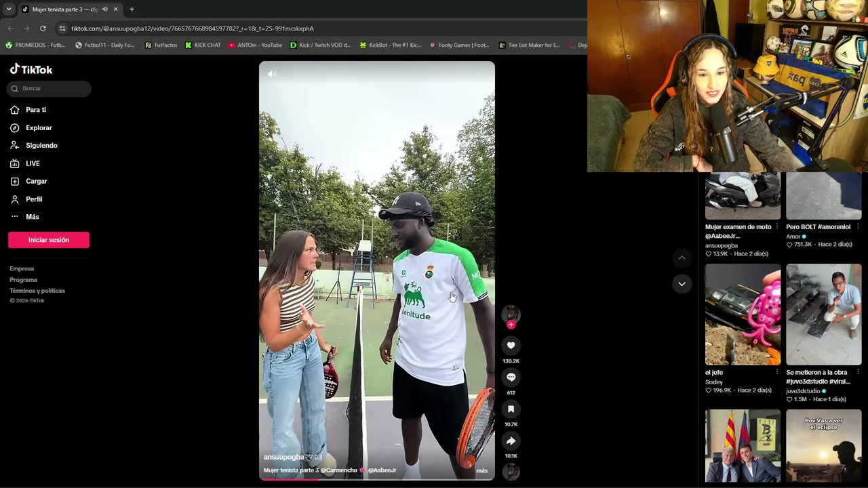The width and height of the screenshot is (868, 488).
Task: Go to previous video with up chevron
Action: pos(682,258)
